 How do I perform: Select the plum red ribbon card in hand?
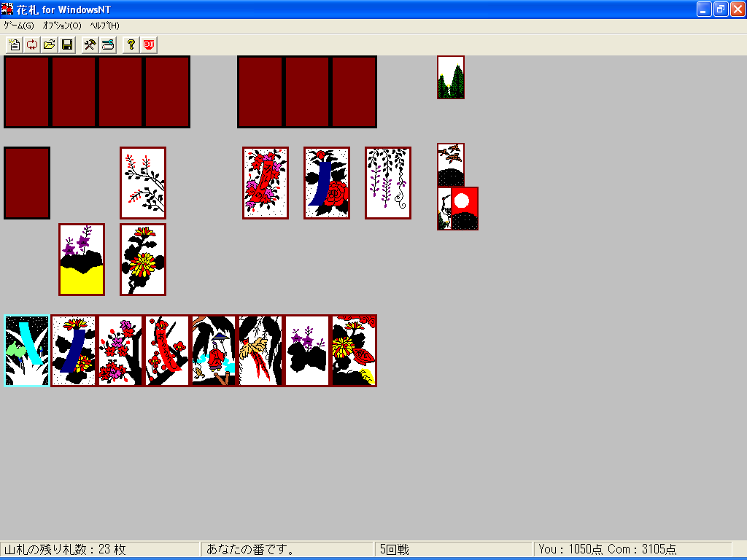pyautogui.click(x=167, y=351)
